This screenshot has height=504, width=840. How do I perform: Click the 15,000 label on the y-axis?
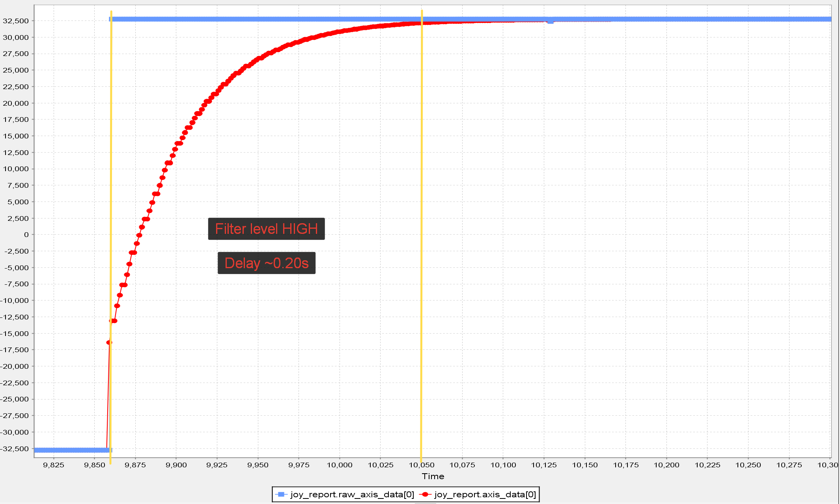click(x=16, y=136)
